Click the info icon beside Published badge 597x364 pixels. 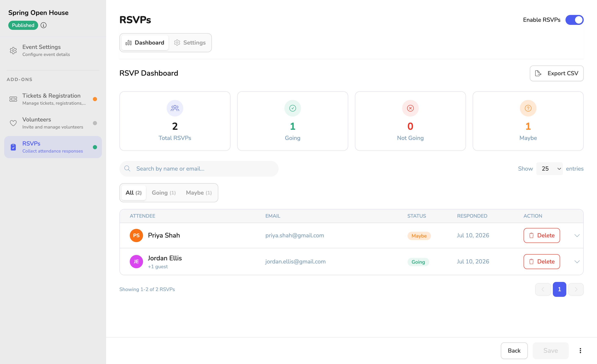(44, 25)
